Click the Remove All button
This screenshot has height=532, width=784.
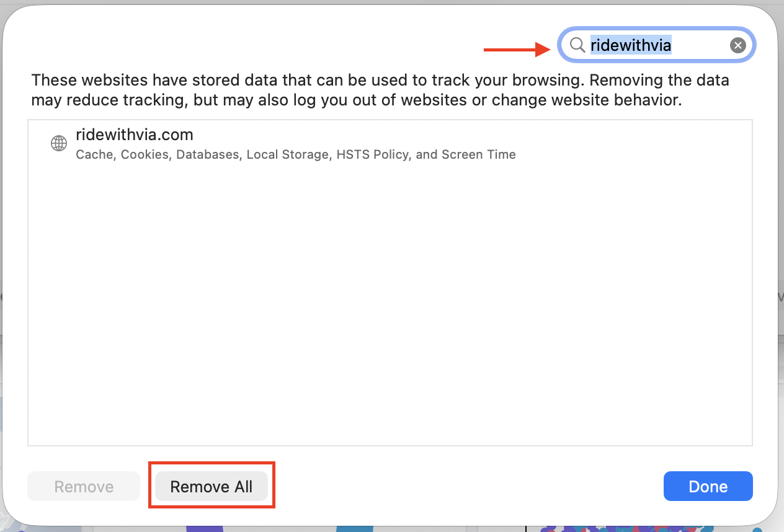click(x=212, y=487)
